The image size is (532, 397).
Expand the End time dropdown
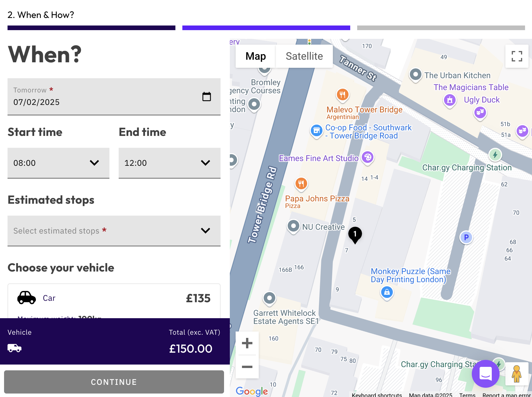[x=170, y=163]
